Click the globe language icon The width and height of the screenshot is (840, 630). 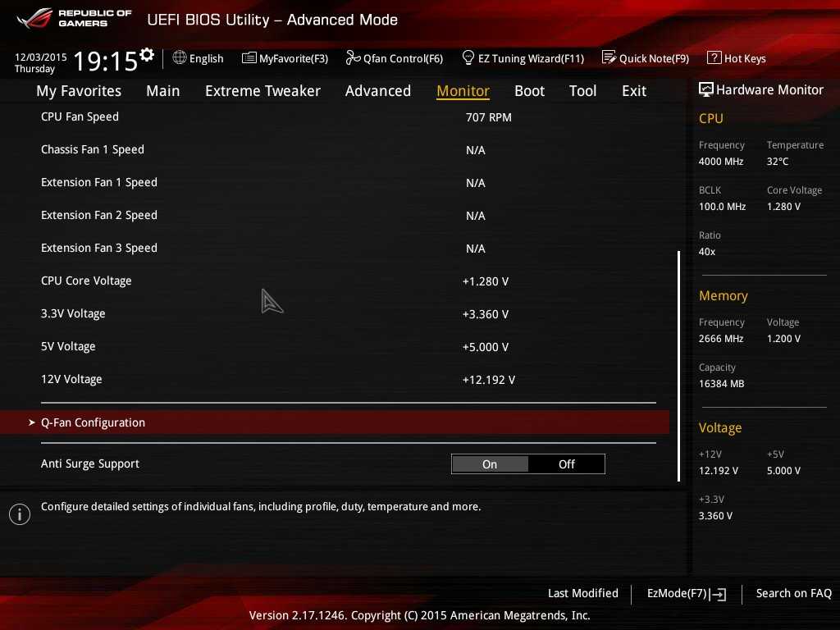pyautogui.click(x=180, y=58)
